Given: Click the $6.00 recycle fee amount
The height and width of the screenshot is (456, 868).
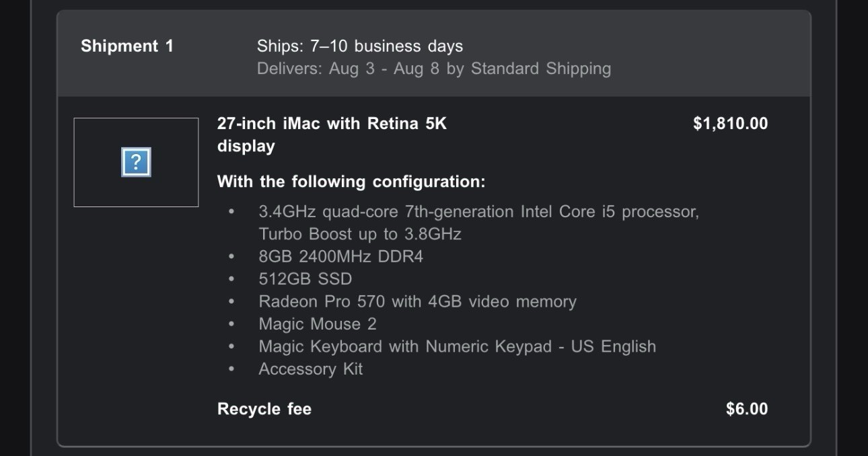Looking at the screenshot, I should [x=746, y=409].
